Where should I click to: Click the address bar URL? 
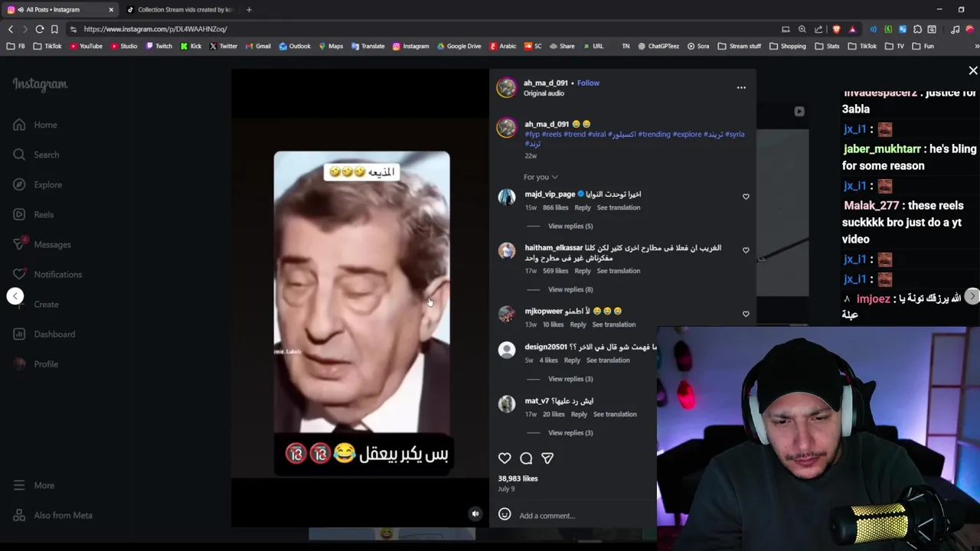pyautogui.click(x=155, y=29)
